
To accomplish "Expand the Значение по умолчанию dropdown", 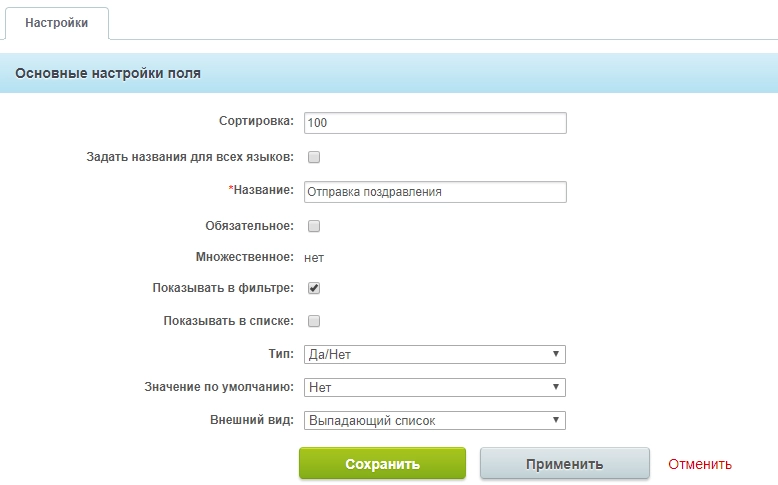I will click(434, 387).
